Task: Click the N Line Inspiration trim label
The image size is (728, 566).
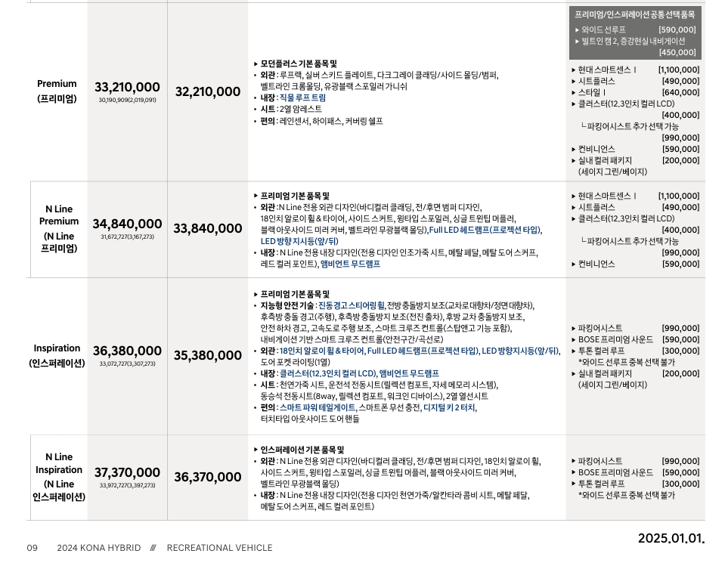Action: [58, 477]
